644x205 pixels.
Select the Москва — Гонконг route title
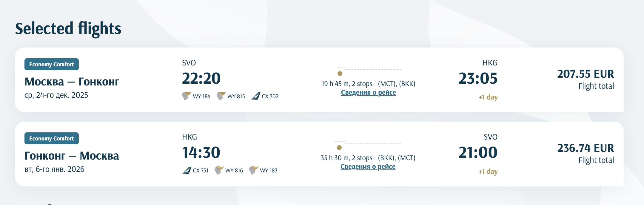click(72, 82)
